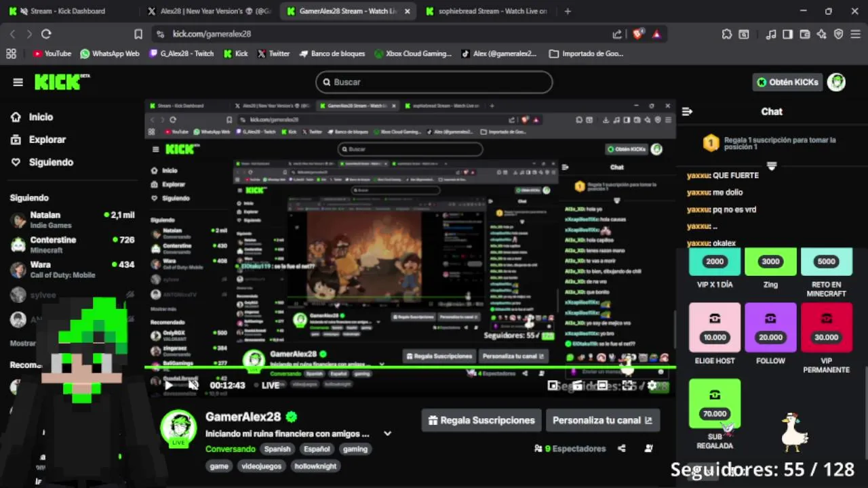Collapse the chat panel with the arrow icon
868x488 pixels.
tap(687, 112)
